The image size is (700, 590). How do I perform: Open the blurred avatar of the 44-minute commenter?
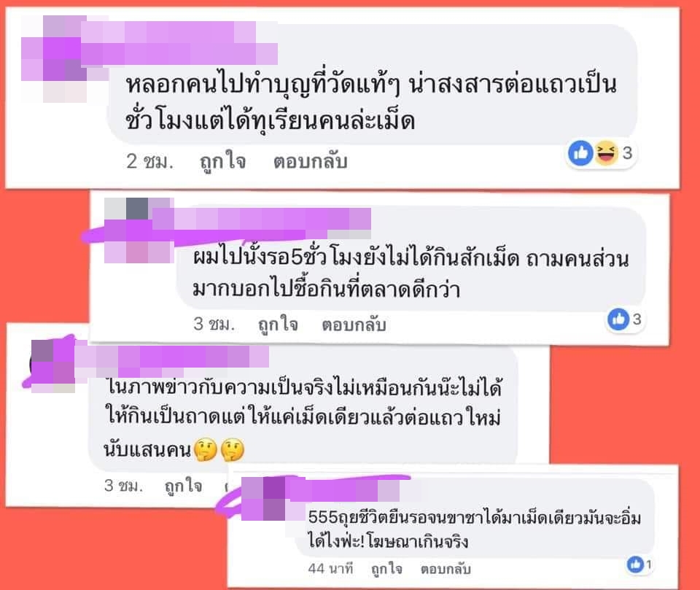click(x=263, y=499)
